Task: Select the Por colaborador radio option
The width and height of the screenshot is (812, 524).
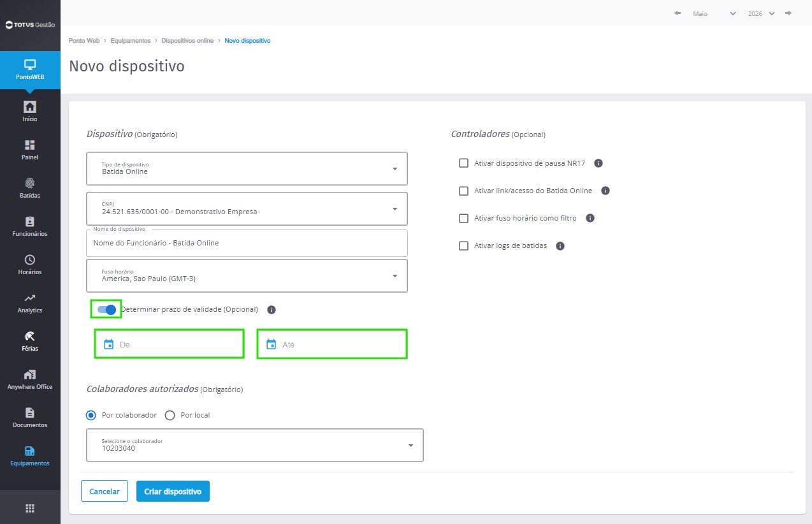Action: pyautogui.click(x=91, y=415)
